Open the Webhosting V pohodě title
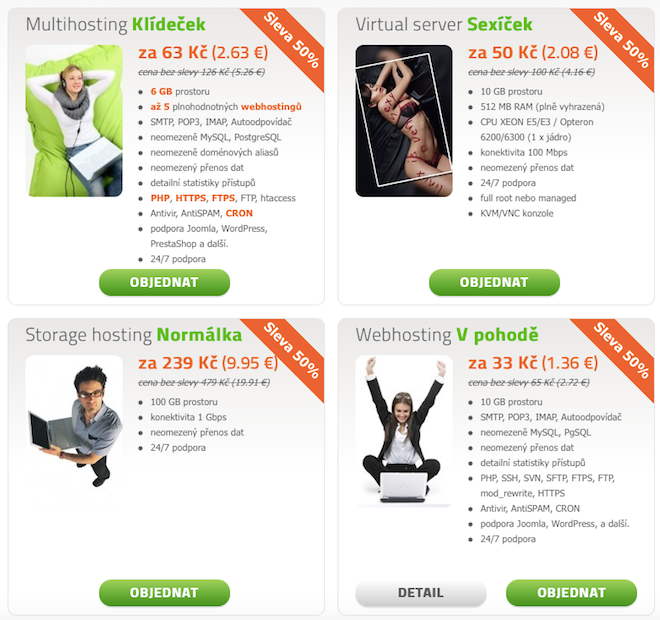The image size is (660, 620). coord(447,335)
